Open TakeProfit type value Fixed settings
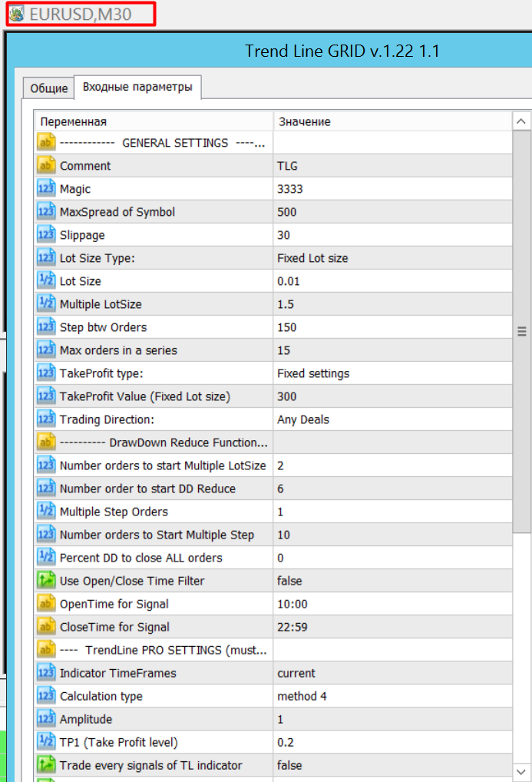Screen dimensions: 532x782 point(392,373)
